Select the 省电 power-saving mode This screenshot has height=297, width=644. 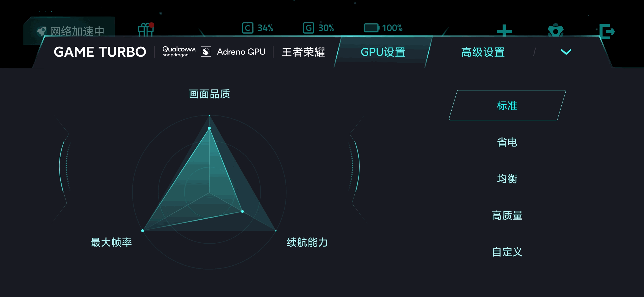click(x=507, y=142)
